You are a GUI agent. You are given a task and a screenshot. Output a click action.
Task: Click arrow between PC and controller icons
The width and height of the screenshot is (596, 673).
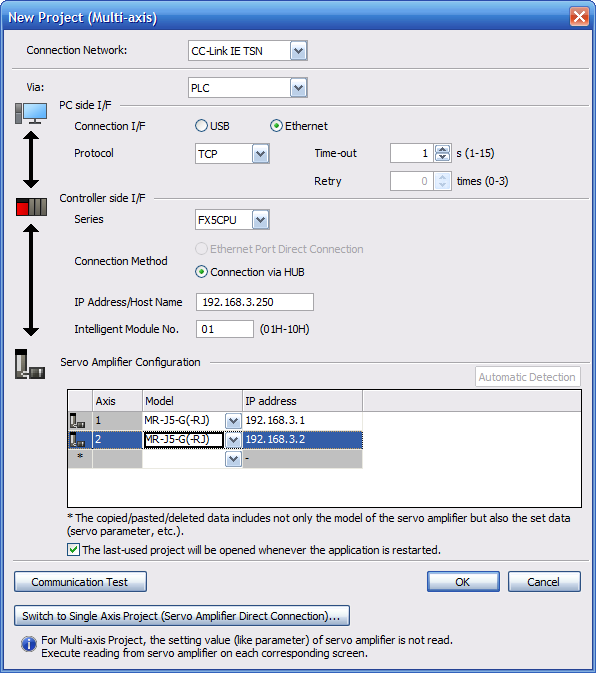click(x=31, y=160)
